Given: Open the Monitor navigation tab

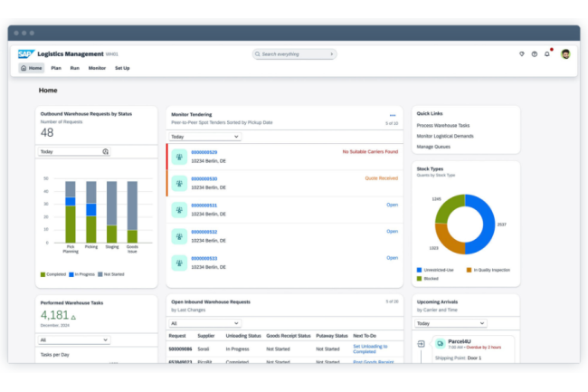Looking at the screenshot, I should point(97,68).
